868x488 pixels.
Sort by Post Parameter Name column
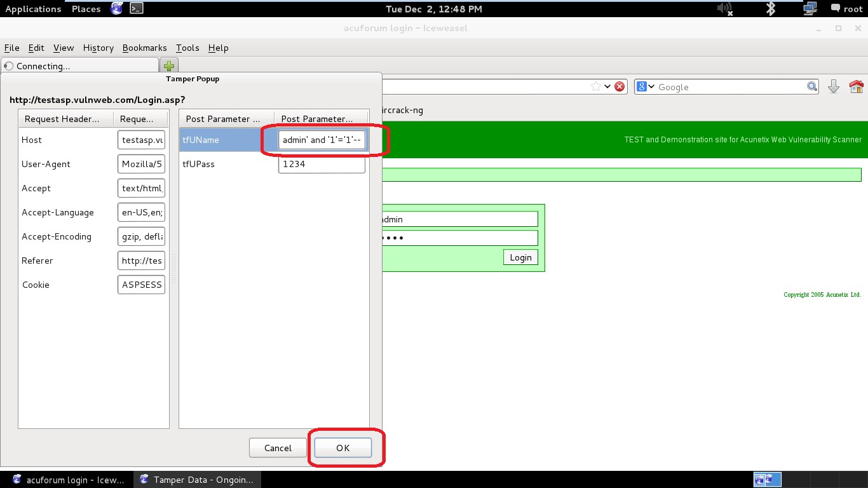(x=227, y=119)
